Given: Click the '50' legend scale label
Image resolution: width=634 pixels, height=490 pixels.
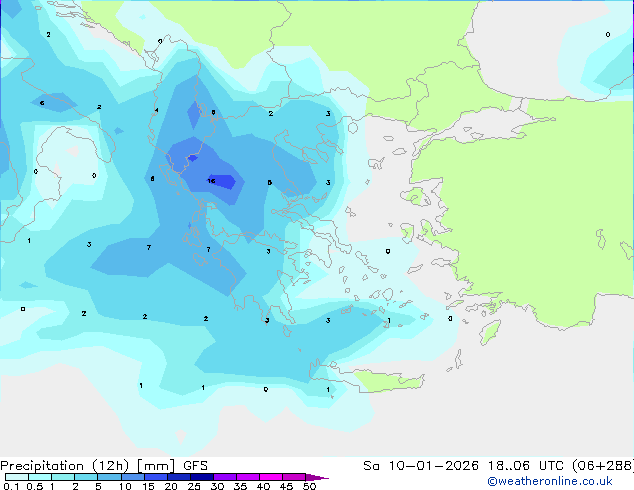Looking at the screenshot, I should point(309,486).
